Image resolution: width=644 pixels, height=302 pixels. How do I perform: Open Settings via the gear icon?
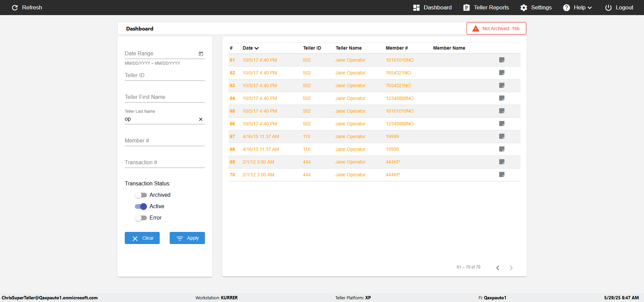tap(524, 7)
